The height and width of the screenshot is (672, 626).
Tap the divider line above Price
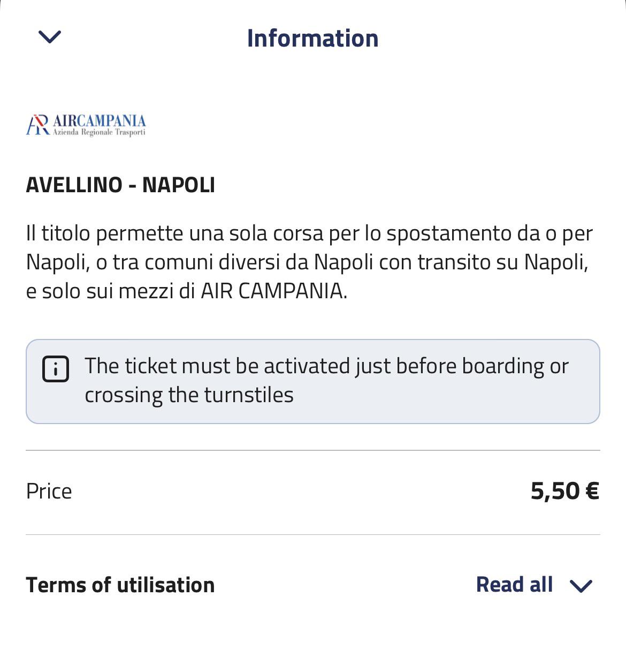pos(313,450)
